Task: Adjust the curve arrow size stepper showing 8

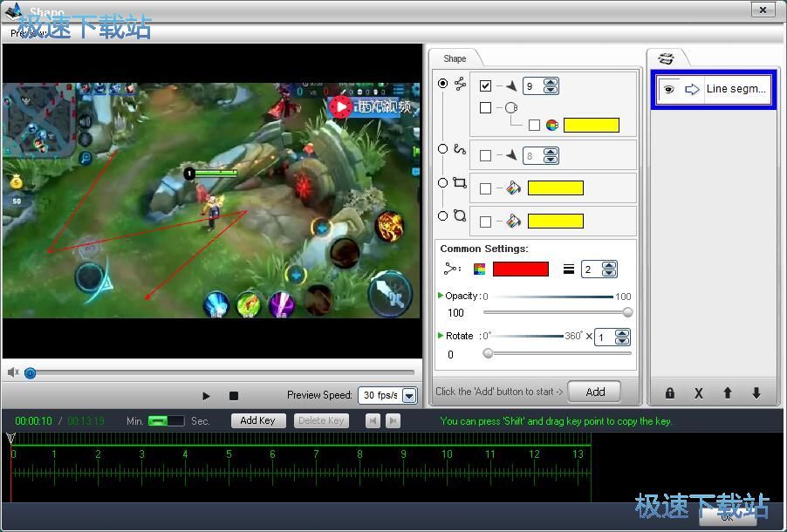Action: [551, 155]
